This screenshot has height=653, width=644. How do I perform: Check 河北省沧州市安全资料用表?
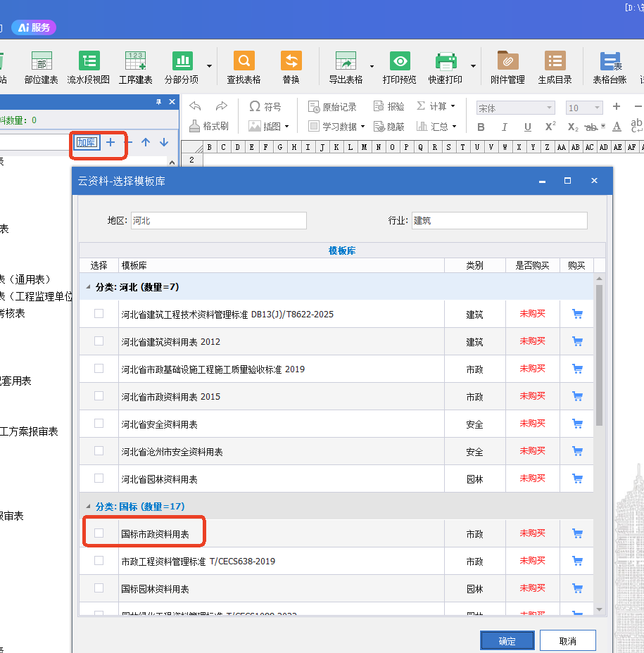coord(99,451)
